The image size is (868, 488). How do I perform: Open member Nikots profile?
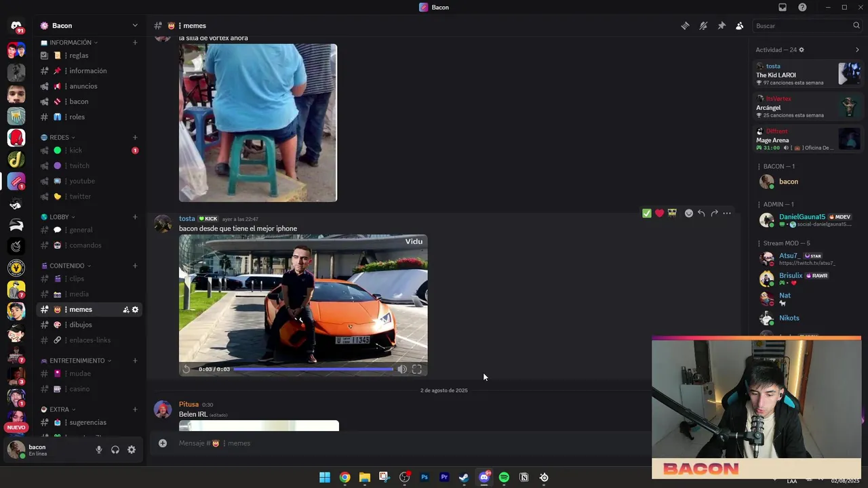pyautogui.click(x=808, y=318)
